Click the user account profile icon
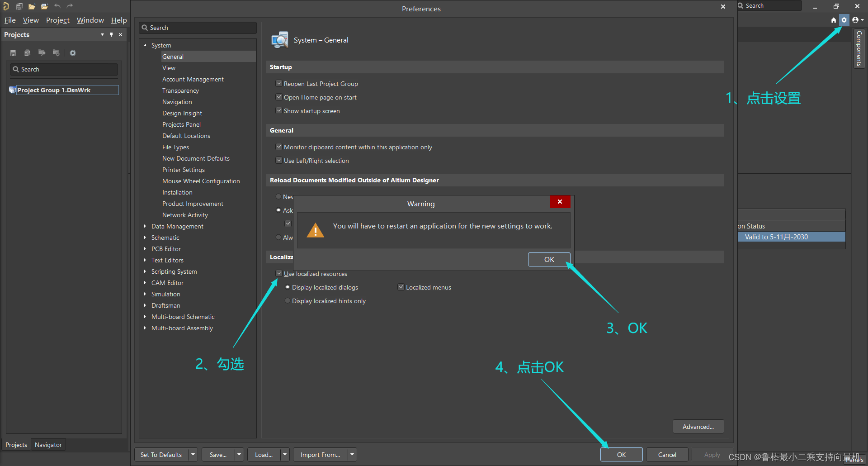 pos(855,20)
